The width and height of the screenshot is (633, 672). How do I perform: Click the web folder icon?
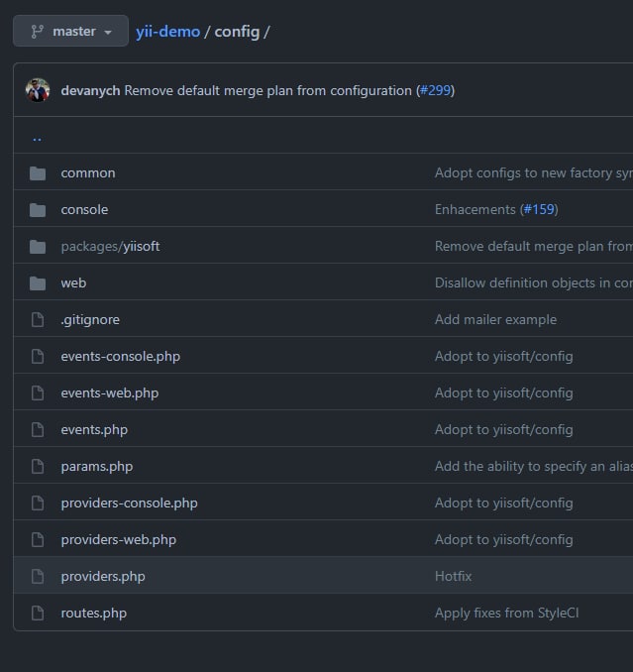[x=38, y=283]
